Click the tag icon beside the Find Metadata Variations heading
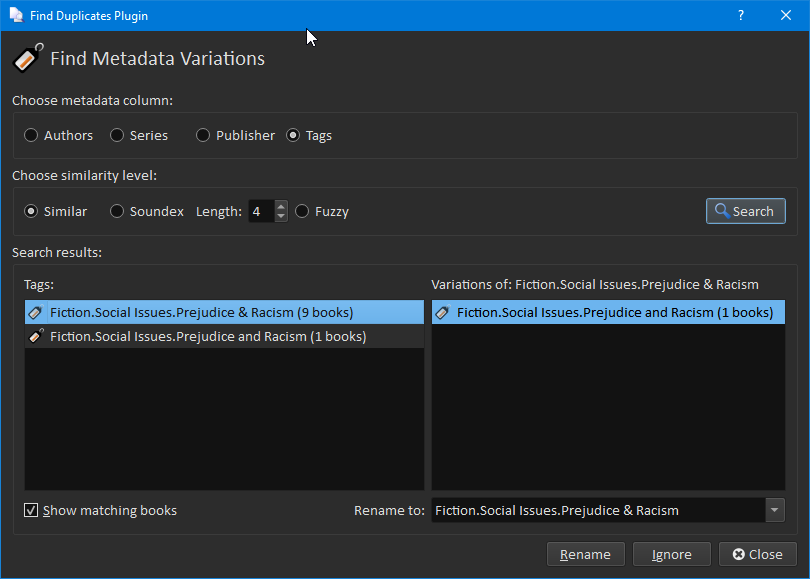Viewport: 810px width, 579px height. click(x=27, y=58)
